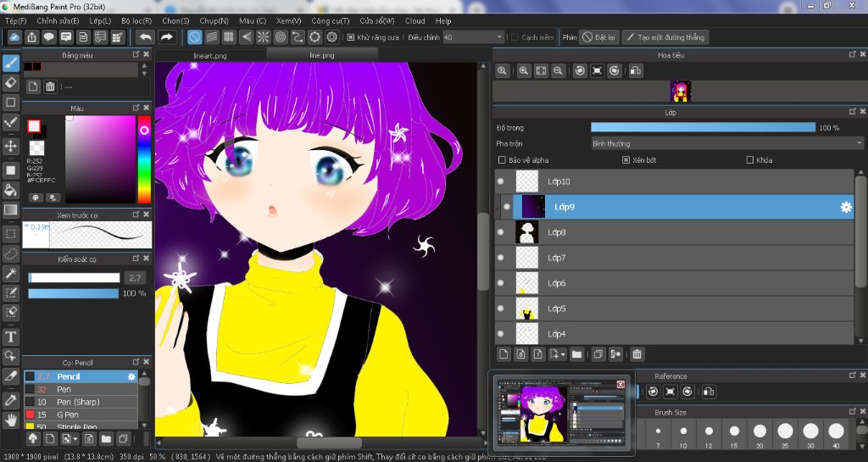
Task: Hide the Lớp10 layer
Action: [501, 181]
